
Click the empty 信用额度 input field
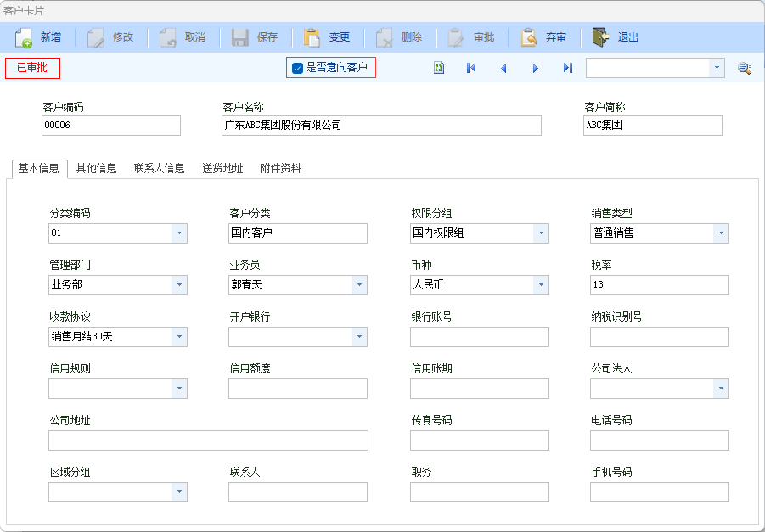point(298,389)
